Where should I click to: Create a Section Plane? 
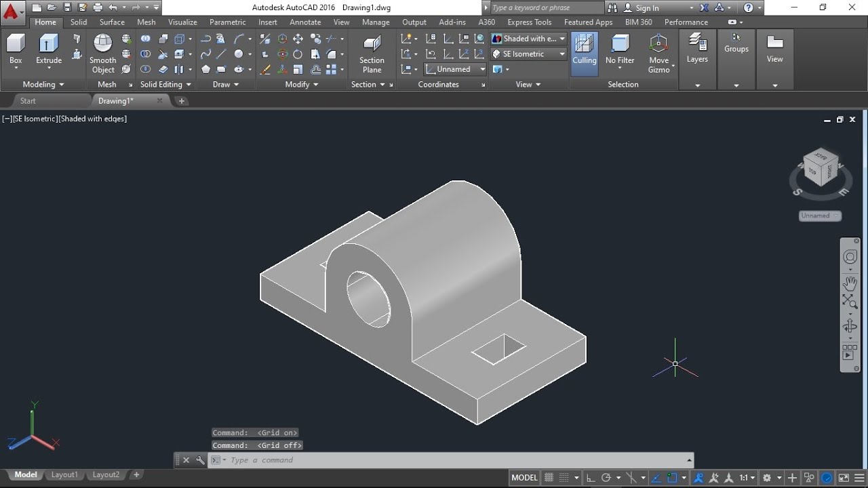pos(372,54)
